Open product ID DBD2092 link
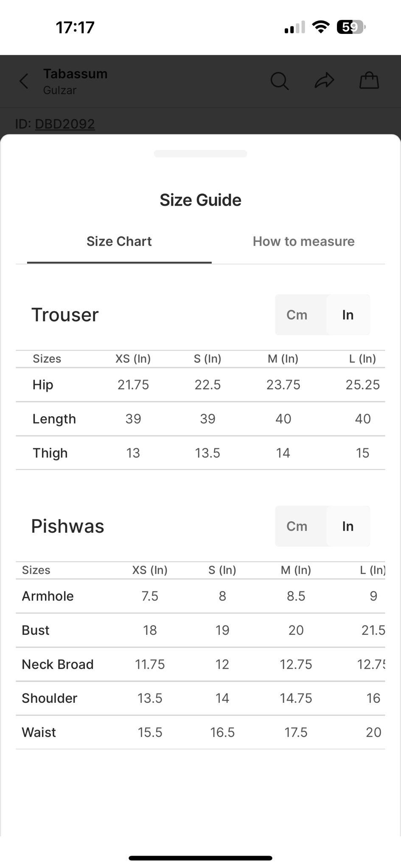The height and width of the screenshot is (868, 401). coord(64,124)
